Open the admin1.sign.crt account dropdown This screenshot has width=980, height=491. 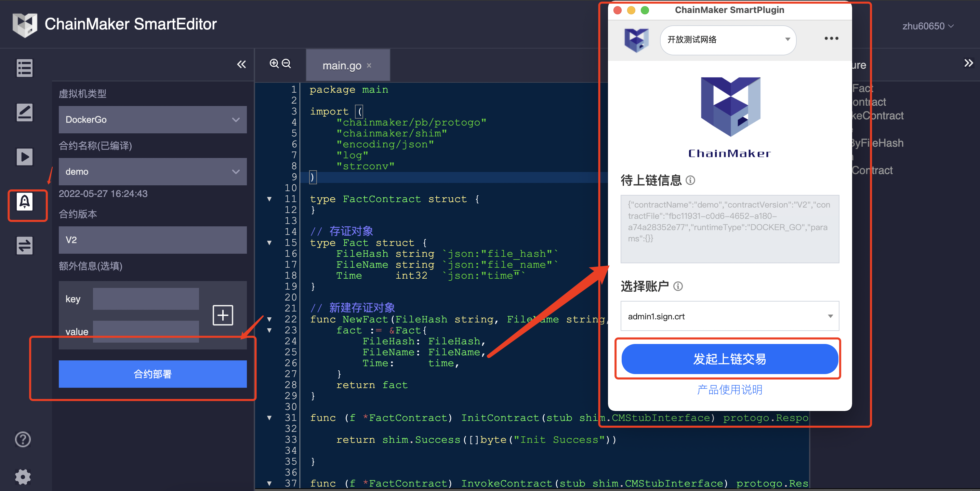[729, 316]
